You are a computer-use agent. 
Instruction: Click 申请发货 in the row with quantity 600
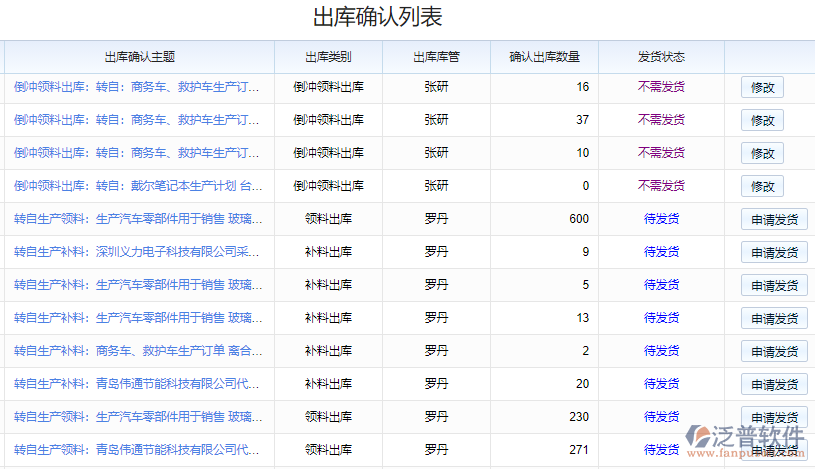pos(774,219)
